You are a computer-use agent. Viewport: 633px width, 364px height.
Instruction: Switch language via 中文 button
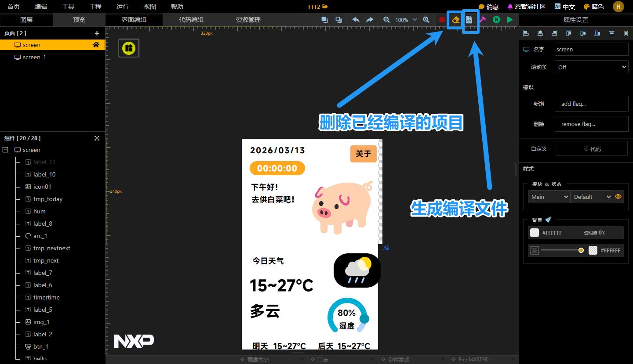[565, 7]
